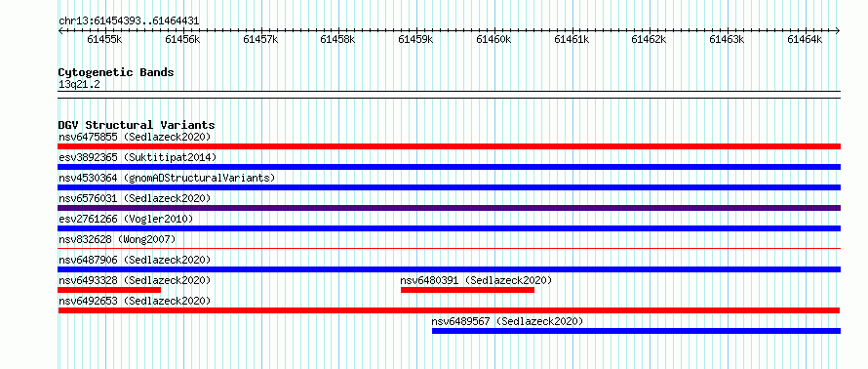Click the 61459k ruler position
Viewport: 868px width, 369px height.
click(415, 39)
